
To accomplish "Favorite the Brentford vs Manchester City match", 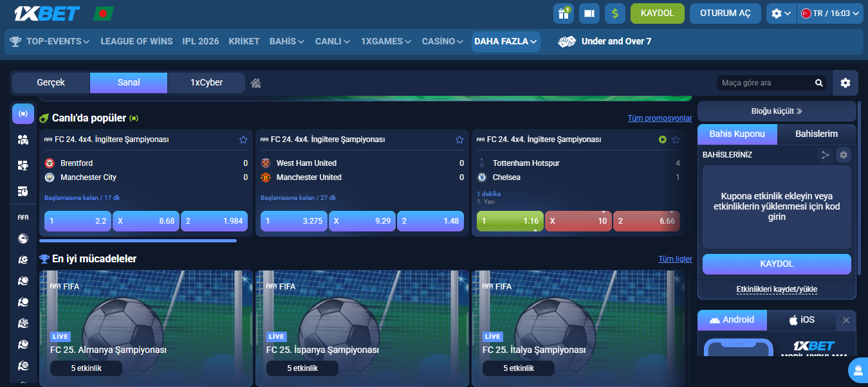I will (243, 139).
